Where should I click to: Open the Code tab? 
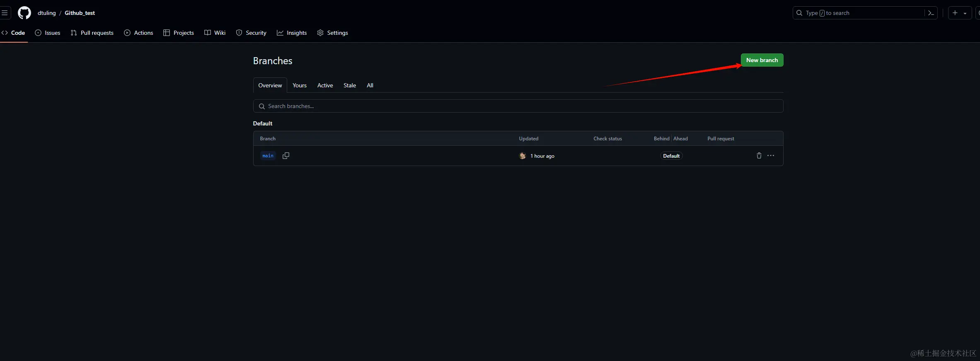[13, 33]
